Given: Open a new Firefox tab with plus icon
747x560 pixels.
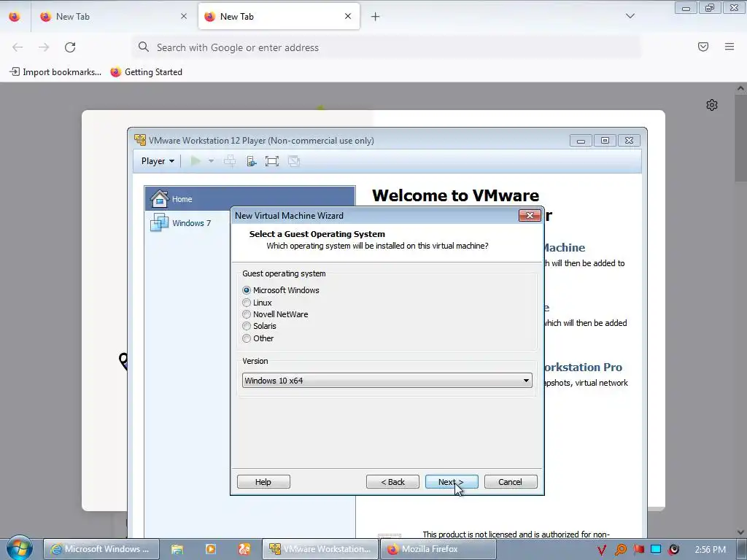Looking at the screenshot, I should (x=376, y=17).
